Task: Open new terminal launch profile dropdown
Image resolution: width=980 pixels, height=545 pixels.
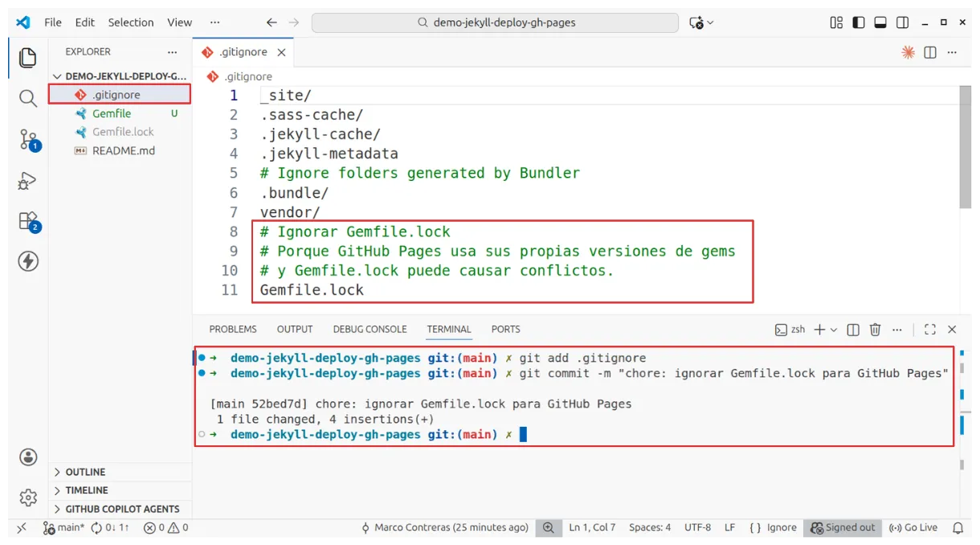Action: (x=834, y=330)
